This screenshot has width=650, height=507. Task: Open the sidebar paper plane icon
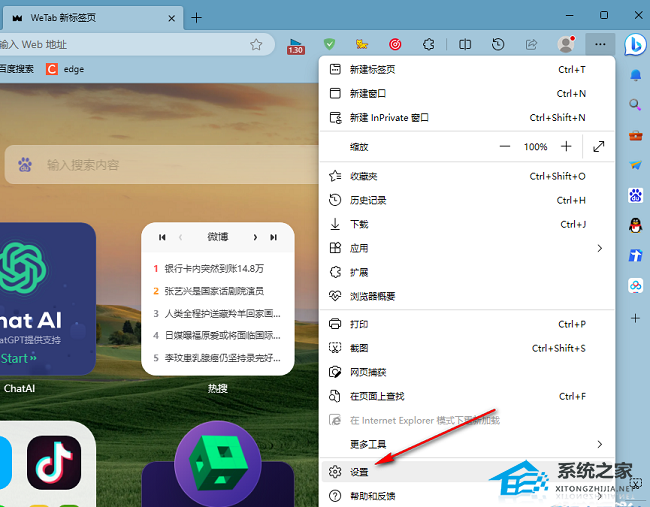[635, 165]
